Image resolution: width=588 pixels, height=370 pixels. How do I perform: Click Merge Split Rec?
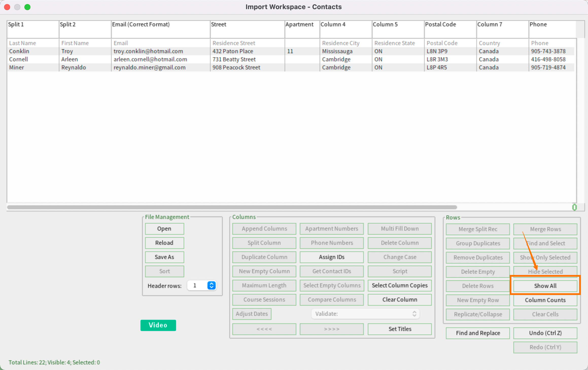478,229
